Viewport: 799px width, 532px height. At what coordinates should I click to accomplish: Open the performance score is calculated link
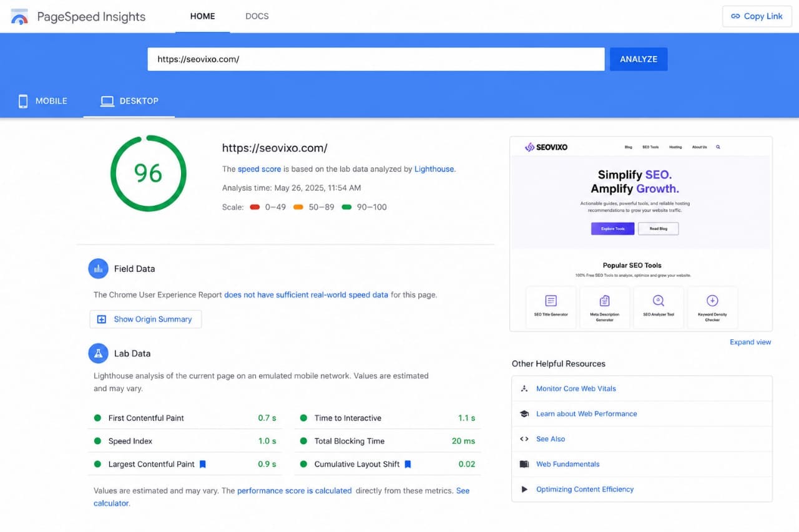pyautogui.click(x=295, y=491)
